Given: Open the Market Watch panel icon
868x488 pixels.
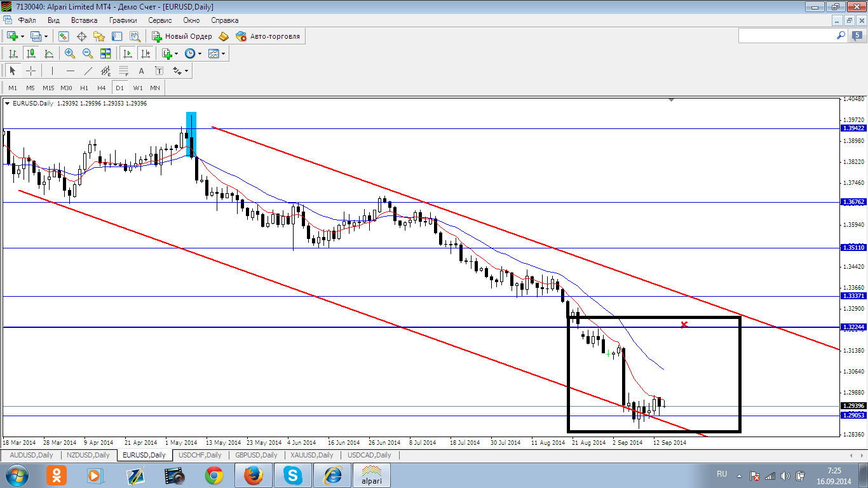Looking at the screenshot, I should tap(64, 36).
